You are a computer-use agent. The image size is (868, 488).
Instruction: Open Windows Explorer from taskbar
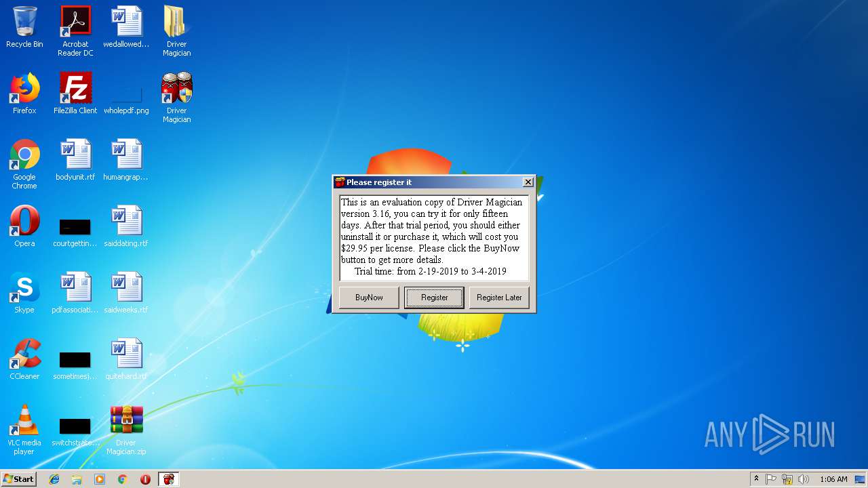tap(77, 479)
